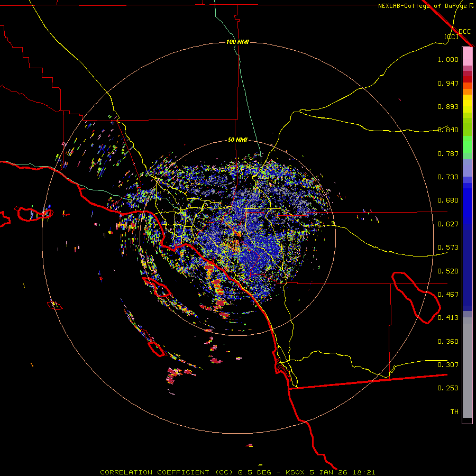Viewport: 476px width, 476px height.
Task: Click the 5 JAN 26 date text
Action: click(x=329, y=472)
